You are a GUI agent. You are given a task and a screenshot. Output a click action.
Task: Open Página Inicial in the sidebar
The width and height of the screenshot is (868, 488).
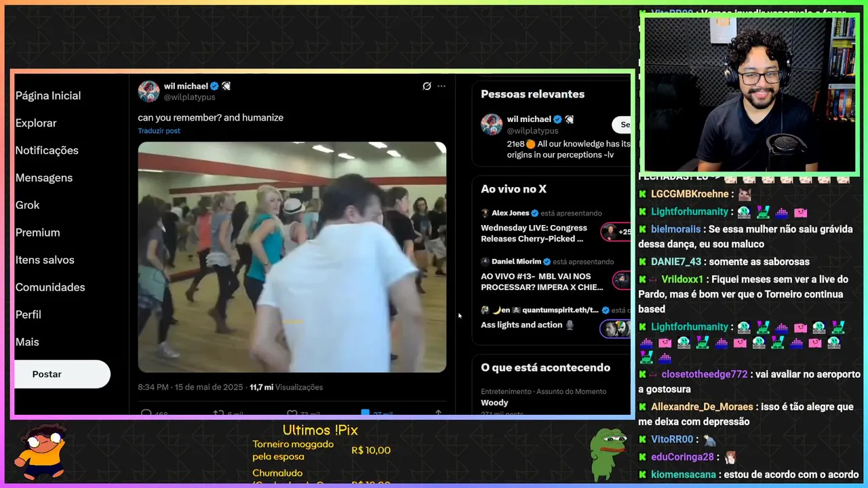(48, 96)
